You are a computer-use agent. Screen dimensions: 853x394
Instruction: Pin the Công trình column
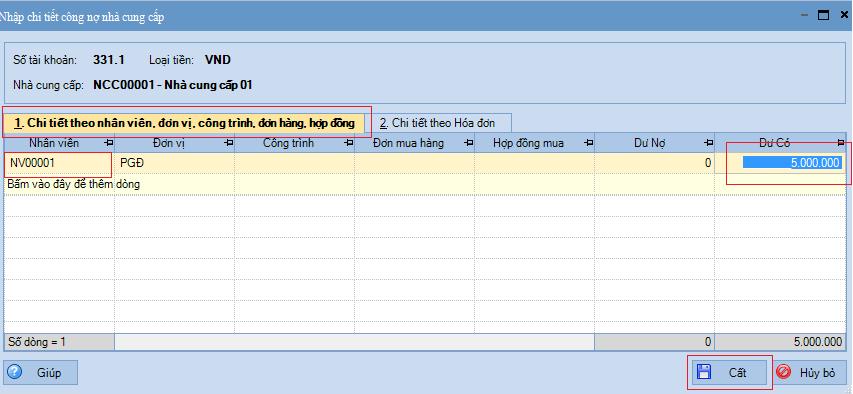tap(348, 143)
